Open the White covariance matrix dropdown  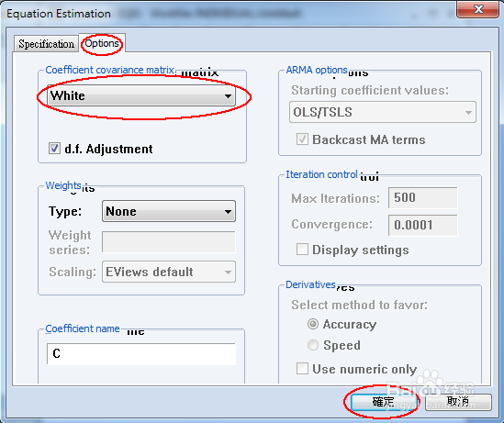(x=141, y=95)
